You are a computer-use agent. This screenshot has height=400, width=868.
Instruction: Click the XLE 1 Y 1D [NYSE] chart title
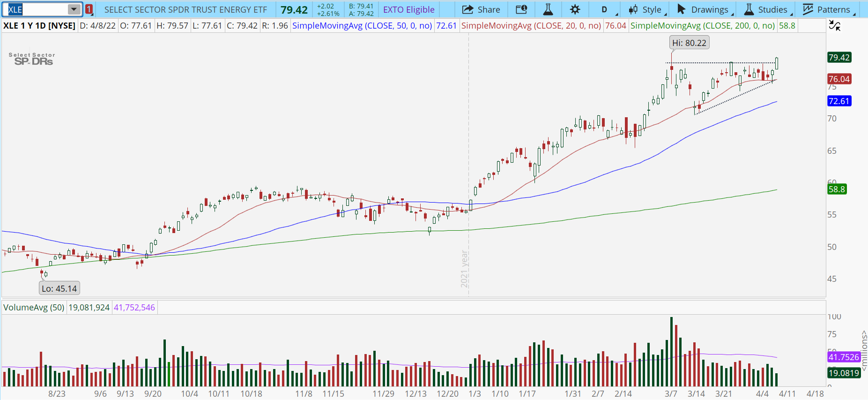tap(39, 26)
